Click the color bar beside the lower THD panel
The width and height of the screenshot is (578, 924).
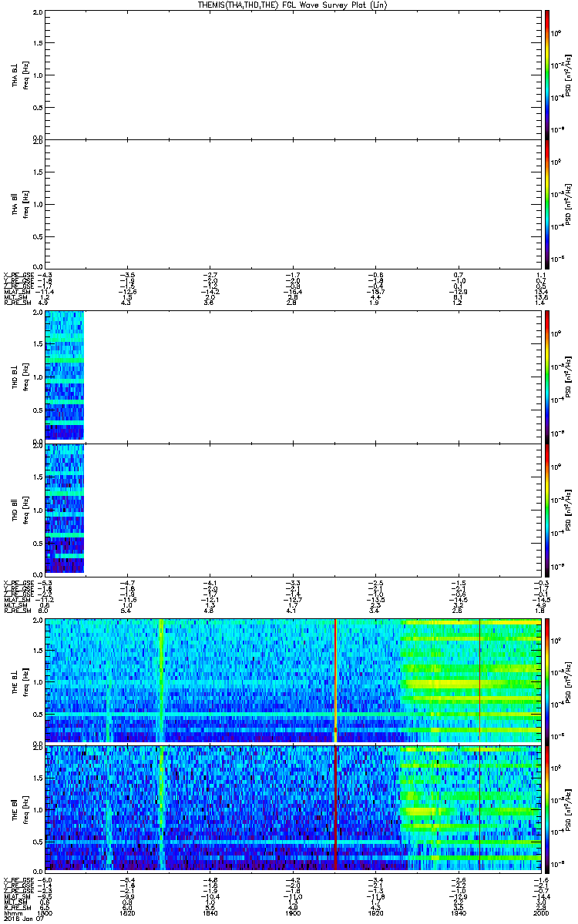click(x=546, y=509)
